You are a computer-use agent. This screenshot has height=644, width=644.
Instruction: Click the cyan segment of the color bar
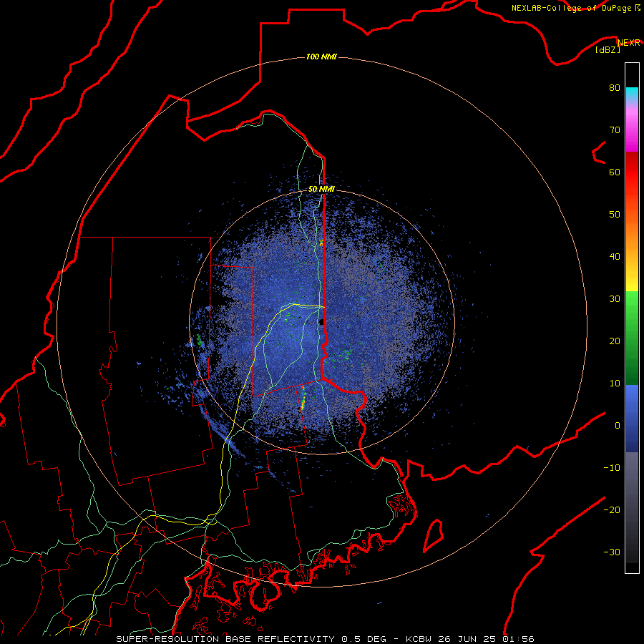tap(632, 94)
